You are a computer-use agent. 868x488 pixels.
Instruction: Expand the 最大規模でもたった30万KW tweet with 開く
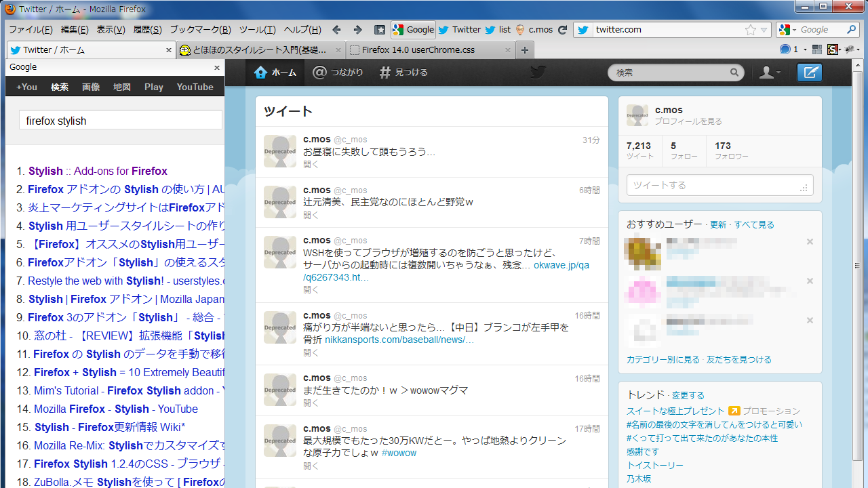point(311,466)
